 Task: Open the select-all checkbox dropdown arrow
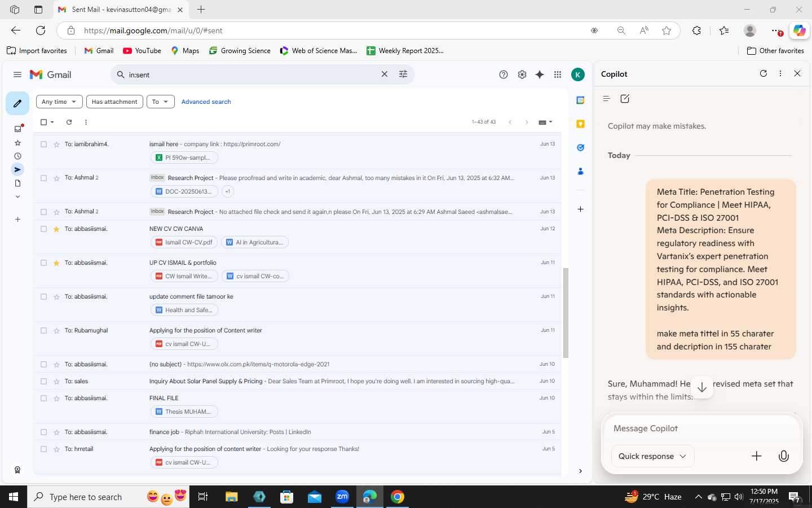point(52,122)
